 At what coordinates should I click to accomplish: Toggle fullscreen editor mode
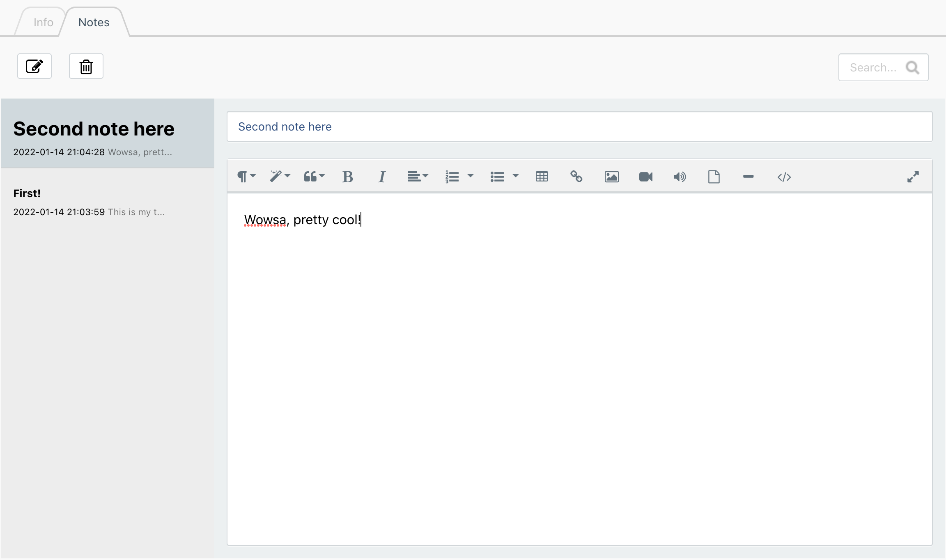tap(913, 177)
